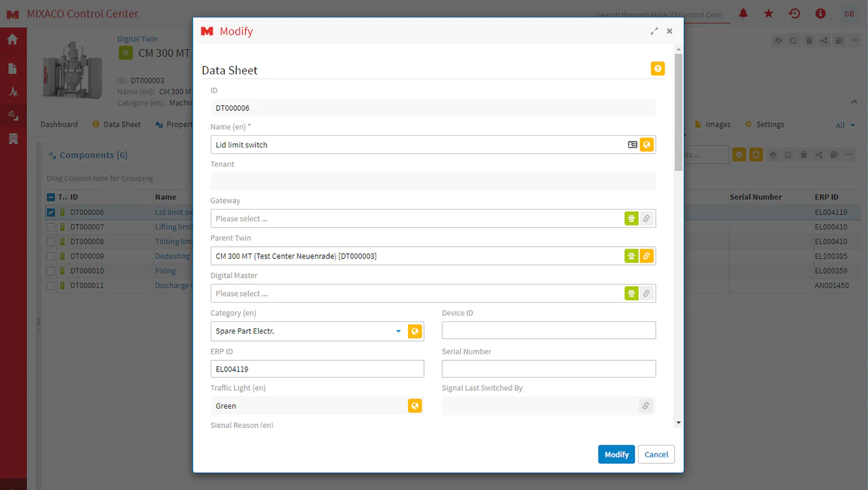868x490 pixels.
Task: Open the three-dot menu in top twin toolbar
Action: click(x=855, y=41)
